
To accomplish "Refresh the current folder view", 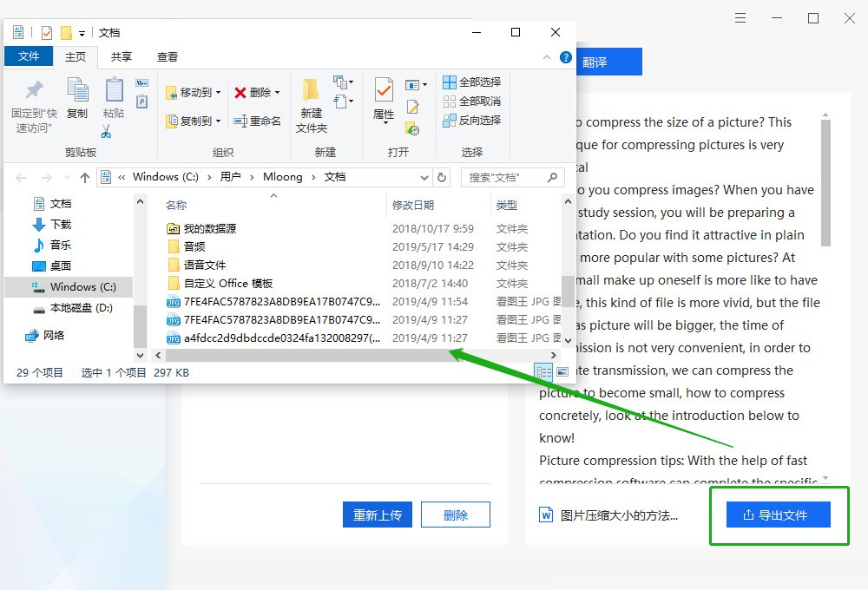I will (x=442, y=177).
